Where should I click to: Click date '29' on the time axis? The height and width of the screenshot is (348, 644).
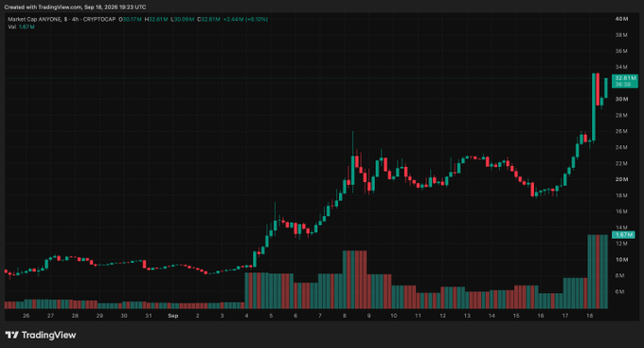pos(99,316)
